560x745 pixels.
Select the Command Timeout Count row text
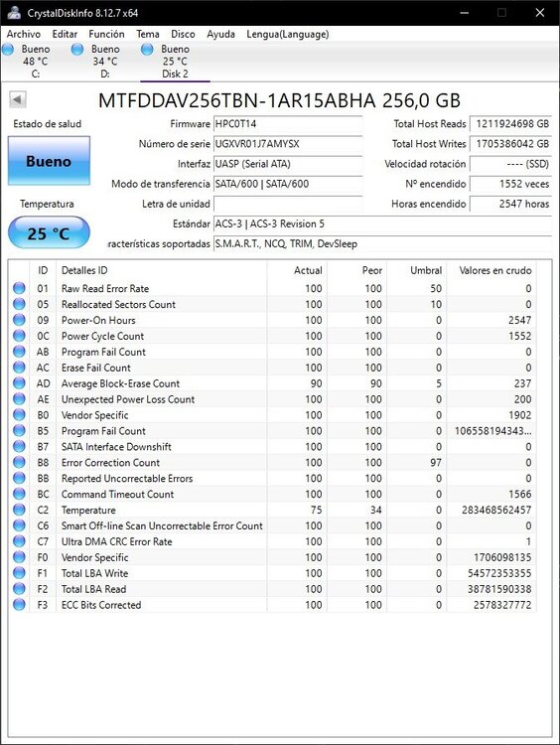coord(117,494)
